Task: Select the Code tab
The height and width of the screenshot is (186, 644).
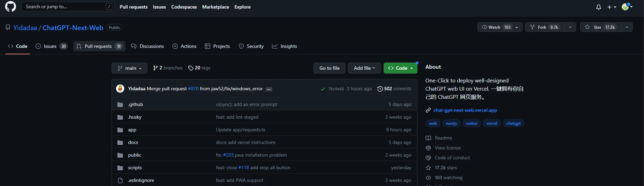Action: click(x=18, y=46)
